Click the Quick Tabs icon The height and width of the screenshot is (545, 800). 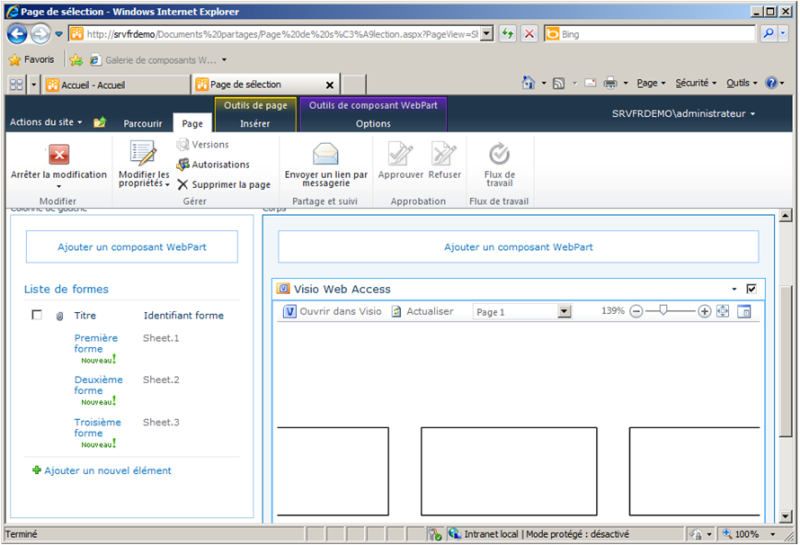[x=16, y=85]
